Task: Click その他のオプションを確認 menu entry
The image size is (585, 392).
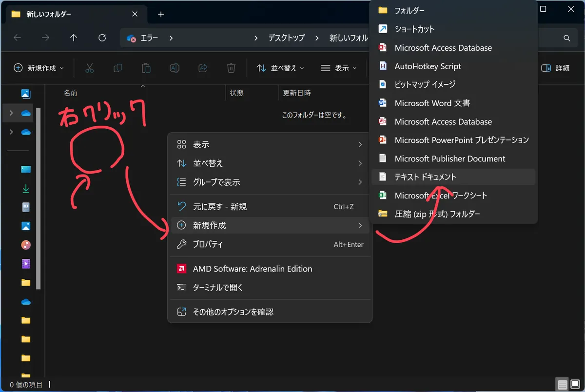Action: click(x=233, y=312)
